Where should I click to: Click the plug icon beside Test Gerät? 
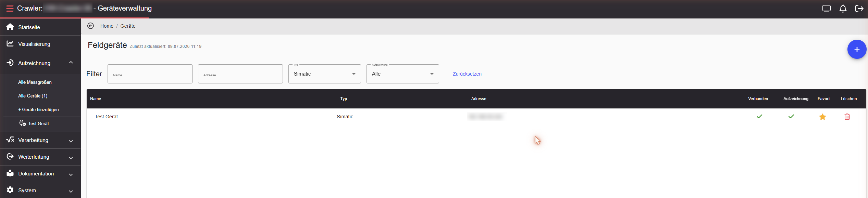pos(22,123)
